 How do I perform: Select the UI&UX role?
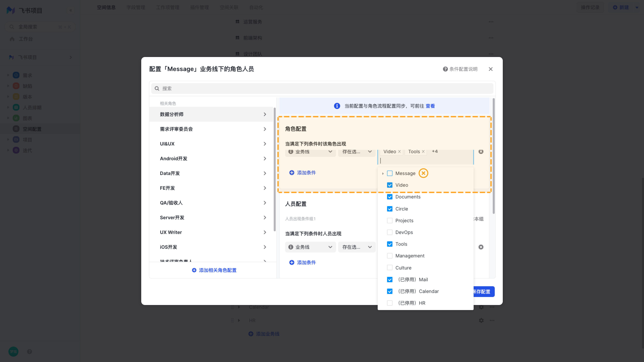(x=211, y=144)
